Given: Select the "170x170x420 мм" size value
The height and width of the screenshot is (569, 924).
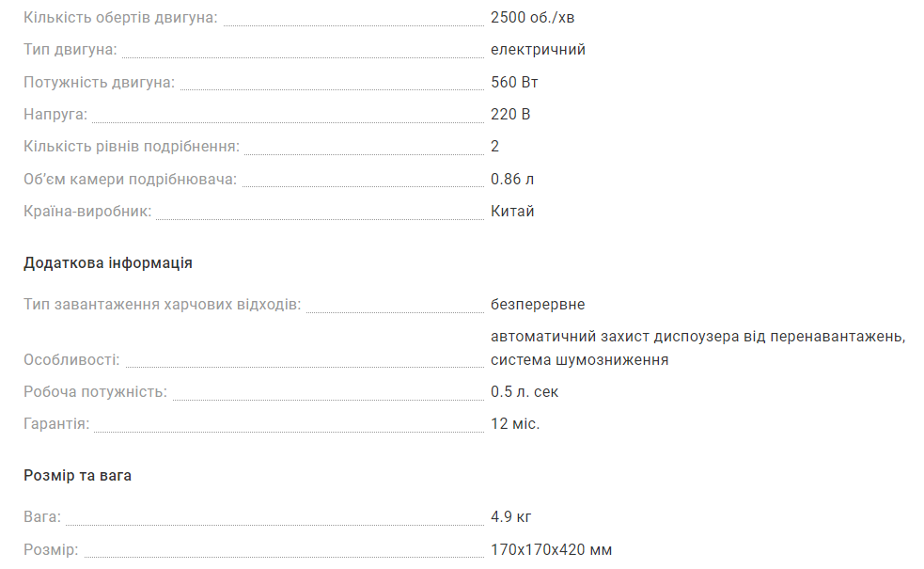Looking at the screenshot, I should [x=551, y=549].
